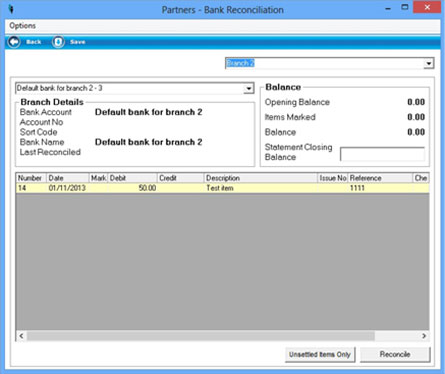Click the 50.00 debit cell
Viewport: 445px width, 374px height.
click(133, 188)
